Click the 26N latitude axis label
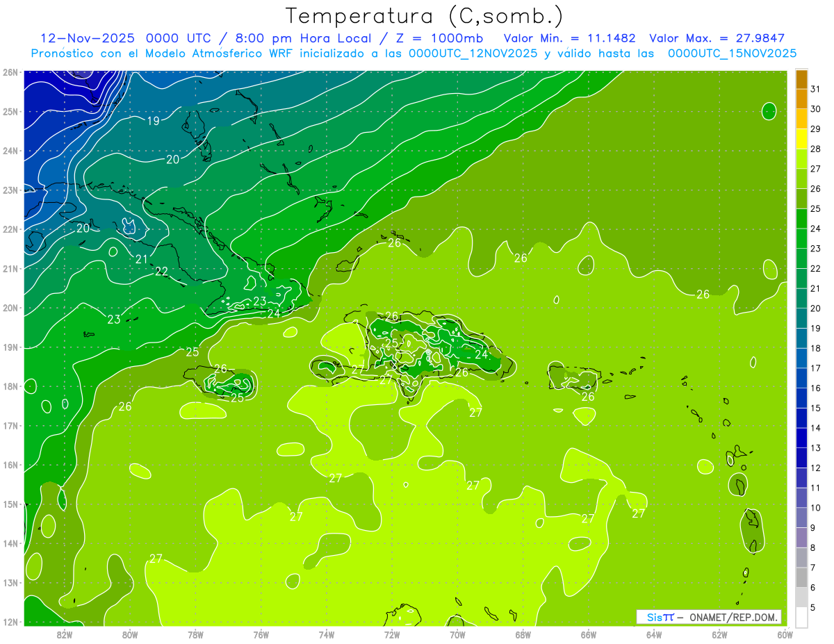834x644 pixels. (10, 72)
